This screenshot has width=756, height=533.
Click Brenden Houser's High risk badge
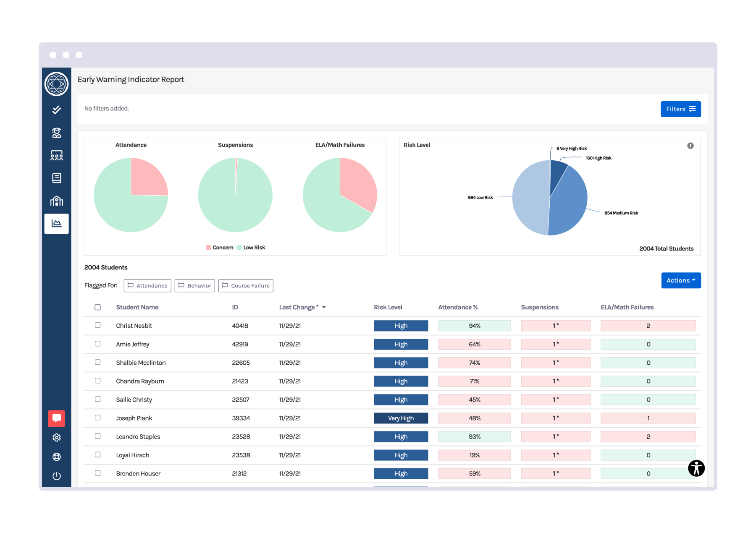click(x=401, y=473)
